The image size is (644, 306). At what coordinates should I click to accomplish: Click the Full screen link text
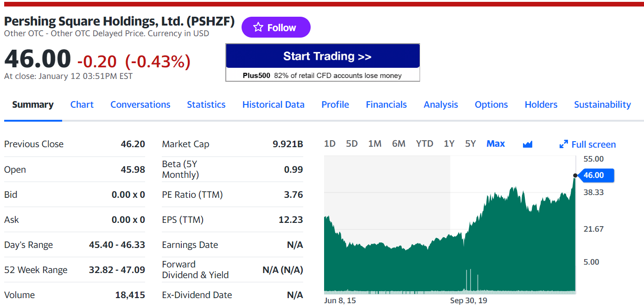pyautogui.click(x=593, y=144)
